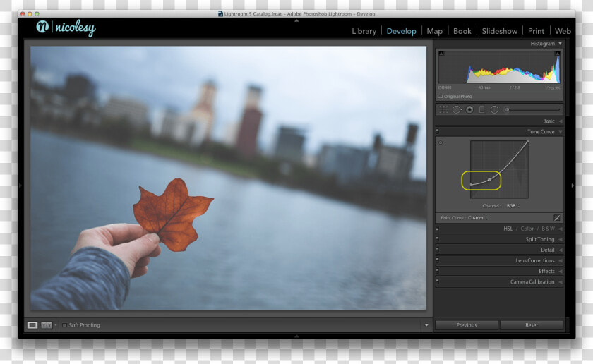The image size is (593, 364).
Task: Select Color in the HSL panel header
Action: 527,229
